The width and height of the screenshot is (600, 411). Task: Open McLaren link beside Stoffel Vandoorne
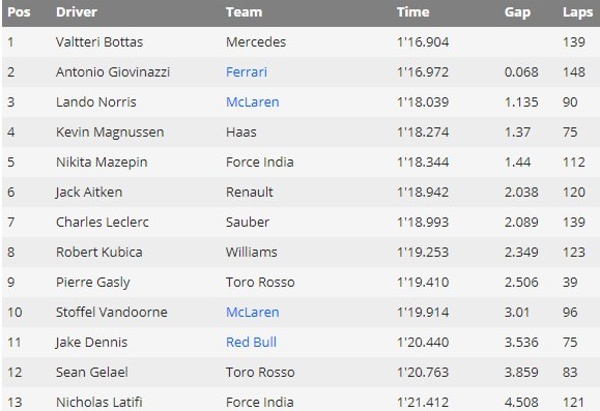point(252,312)
